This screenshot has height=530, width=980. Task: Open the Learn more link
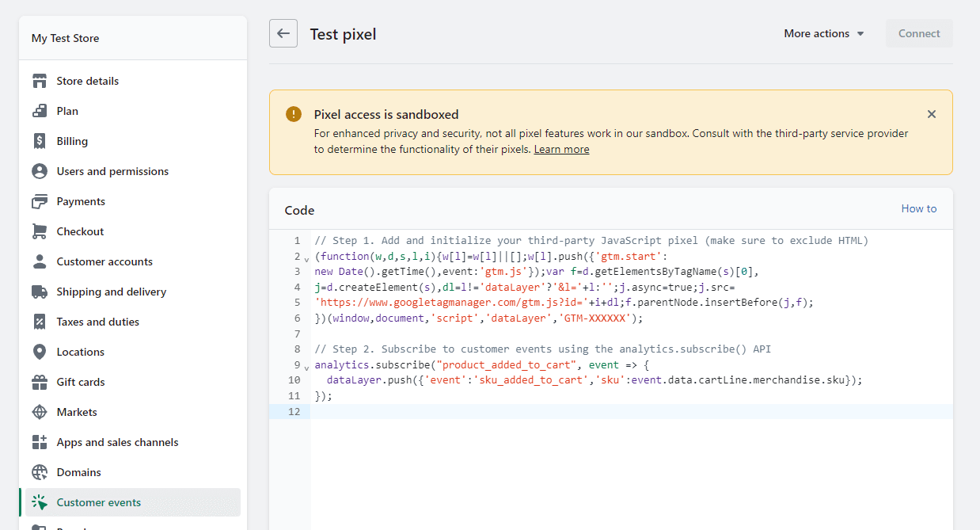[561, 149]
